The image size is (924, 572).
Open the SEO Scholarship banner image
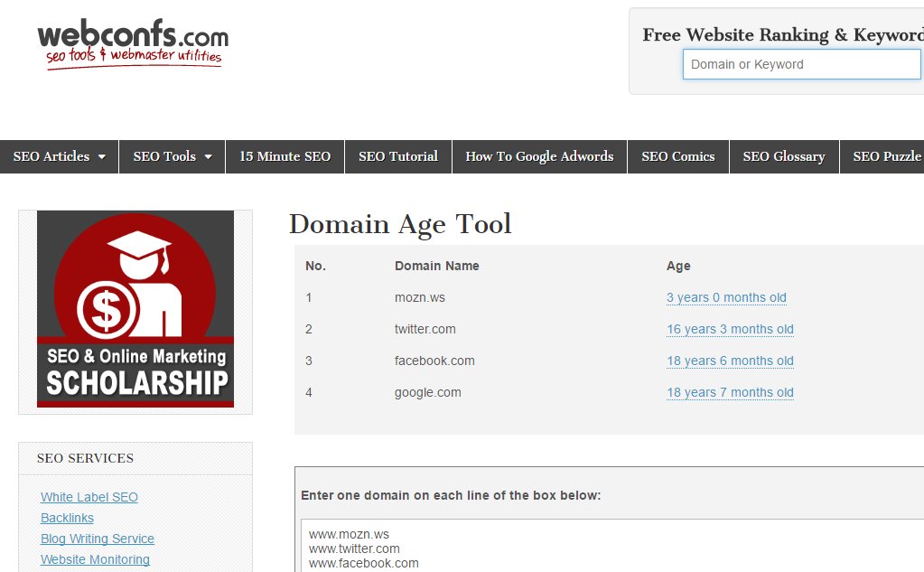135,309
